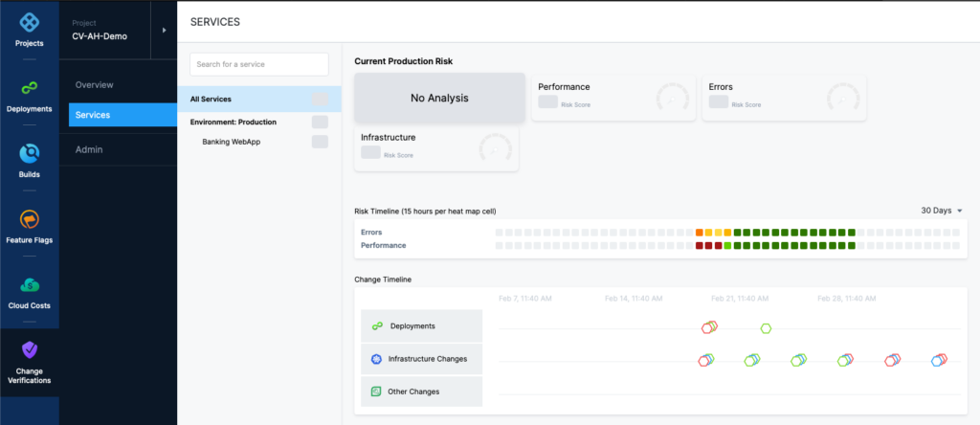Click the Feb 7, 11:40 AM date label
This screenshot has height=425, width=980.
tap(525, 299)
